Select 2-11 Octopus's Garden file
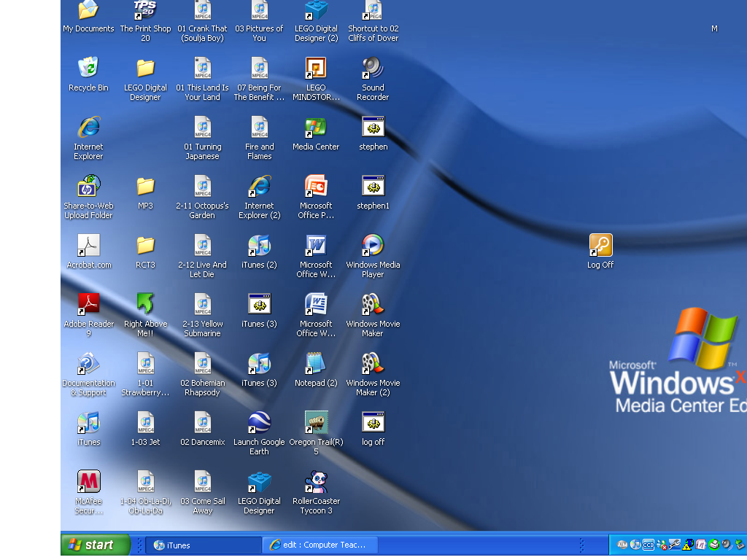Viewport: 747px width, 560px height. [203, 197]
